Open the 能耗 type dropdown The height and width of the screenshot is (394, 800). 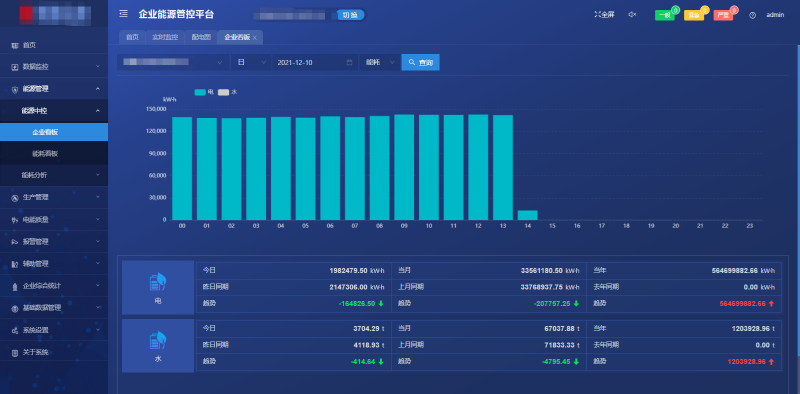coord(380,62)
